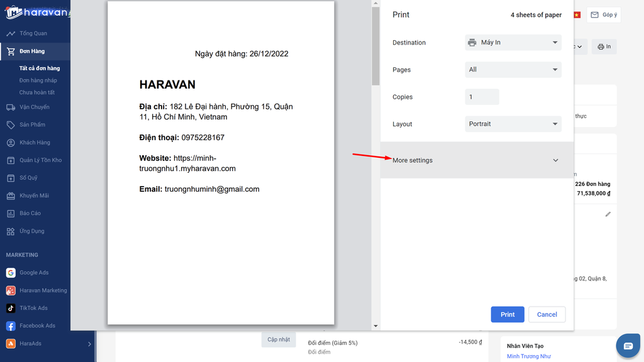Click '226 Đơn hàng' text
Image resolution: width=644 pixels, height=362 pixels.
coord(592,184)
